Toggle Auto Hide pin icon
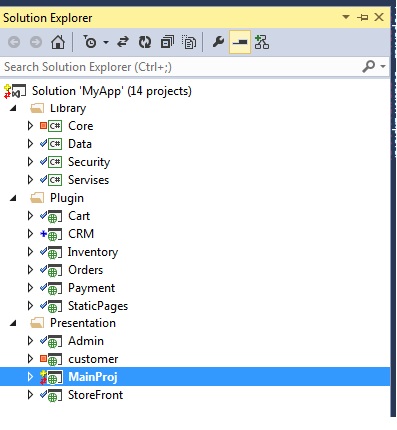This screenshot has height=430, width=397. coord(363,17)
